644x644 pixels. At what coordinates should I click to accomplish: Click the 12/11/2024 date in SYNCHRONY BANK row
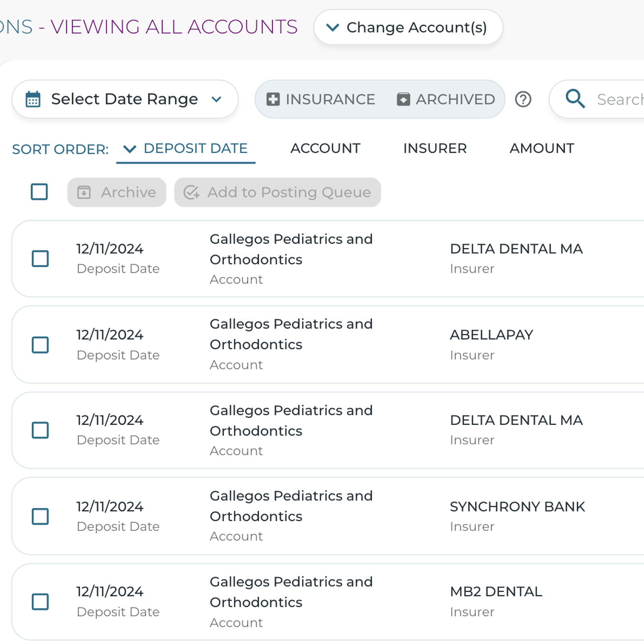110,507
